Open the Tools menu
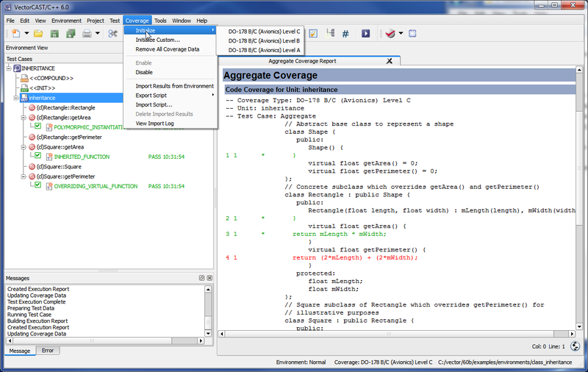 tap(160, 21)
